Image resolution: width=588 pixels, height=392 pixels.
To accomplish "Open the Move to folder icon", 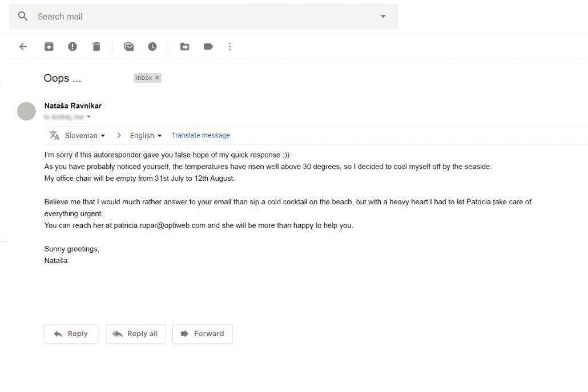I will click(x=184, y=47).
